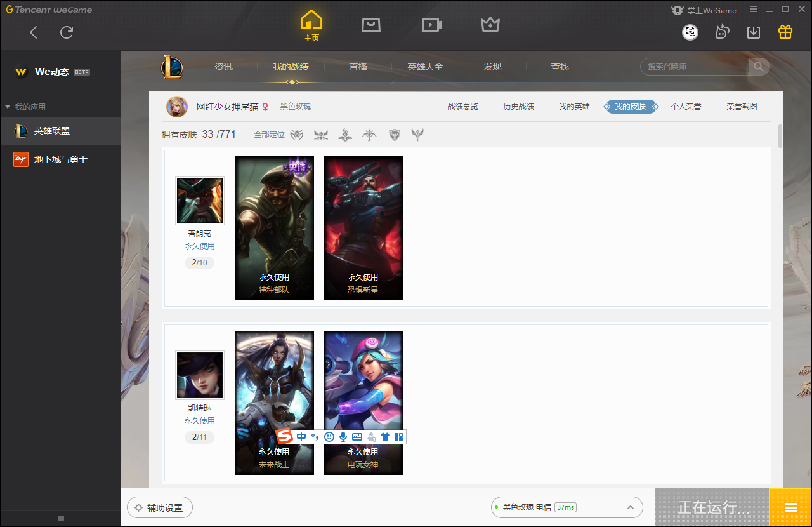
Task: Open the WeGame main menu hamburger
Action: pyautogui.click(x=754, y=10)
